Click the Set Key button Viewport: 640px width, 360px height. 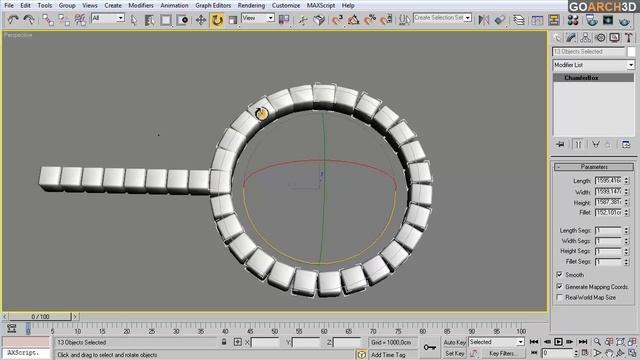pyautogui.click(x=455, y=353)
